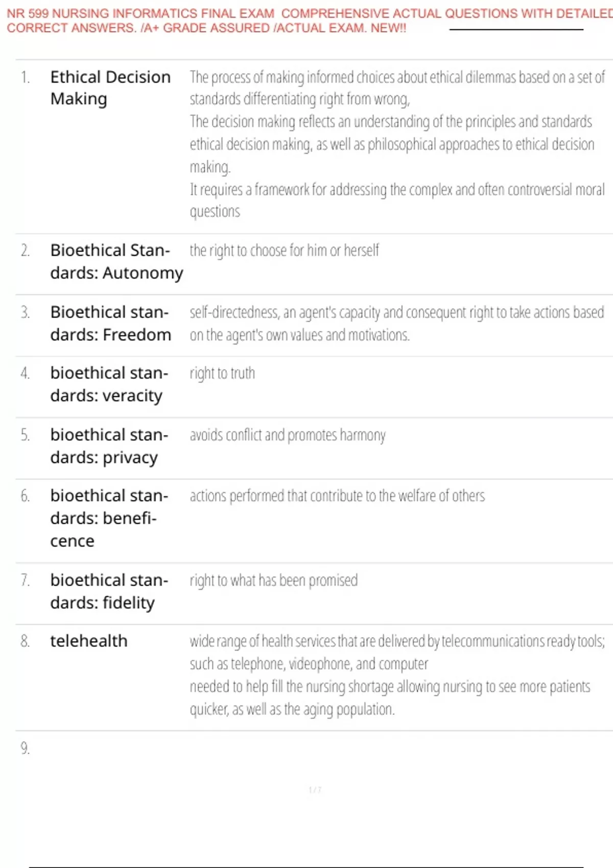
Task: Select the definition about welfare of others
Action: [337, 496]
